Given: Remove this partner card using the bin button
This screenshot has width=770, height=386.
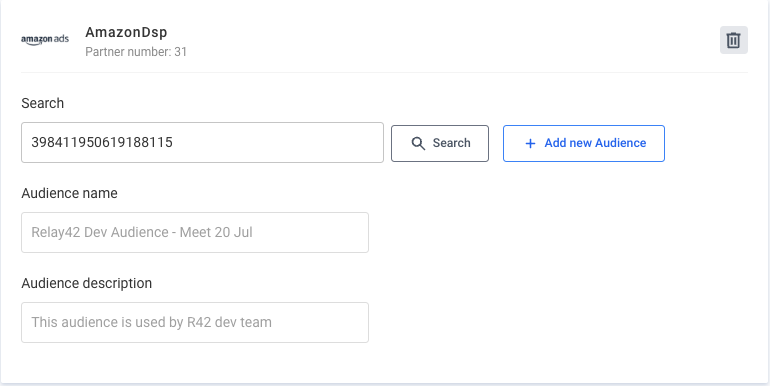Looking at the screenshot, I should click(x=734, y=40).
